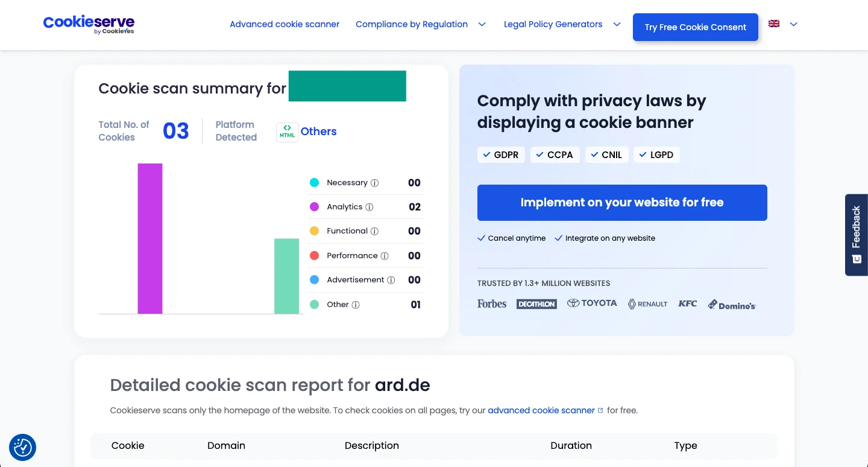Click the HTML platform detected icon
This screenshot has width=868, height=467.
288,132
